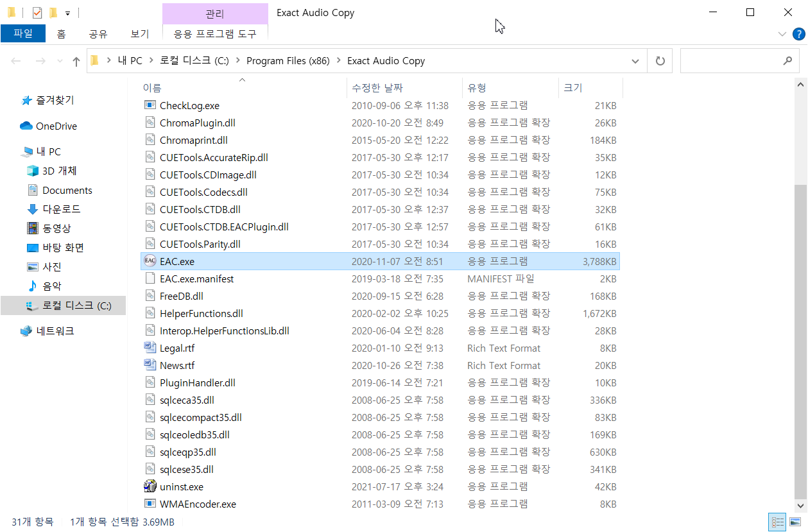
Task: Open Documents in navigation pane
Action: point(67,190)
